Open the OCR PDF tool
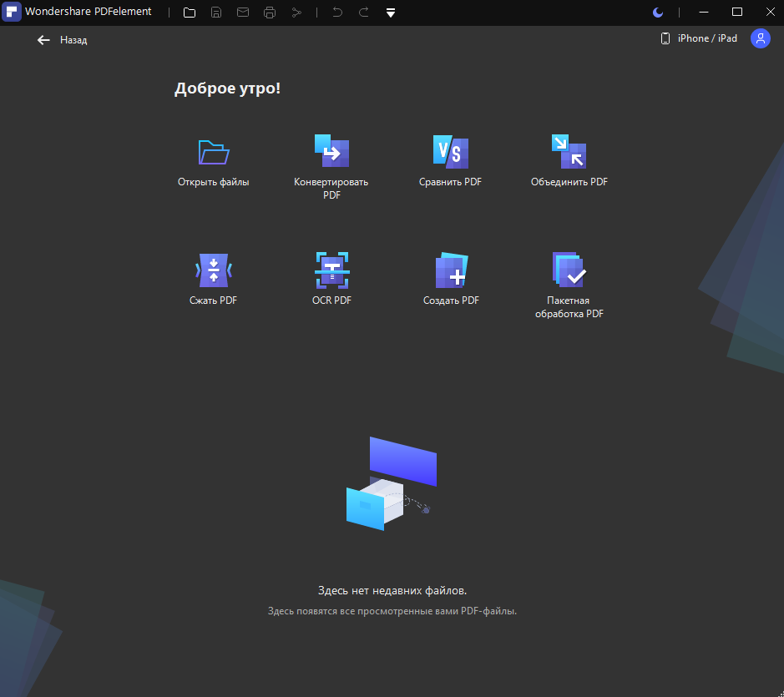 tap(332, 270)
